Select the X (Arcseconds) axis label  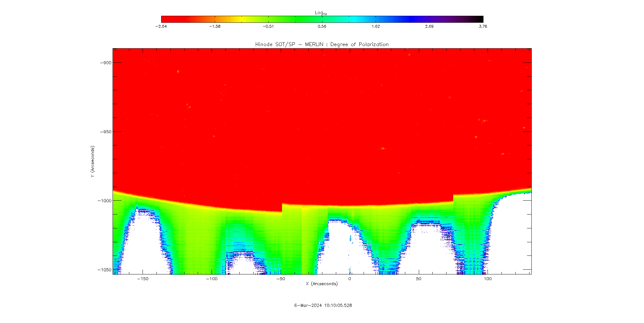(x=322, y=284)
